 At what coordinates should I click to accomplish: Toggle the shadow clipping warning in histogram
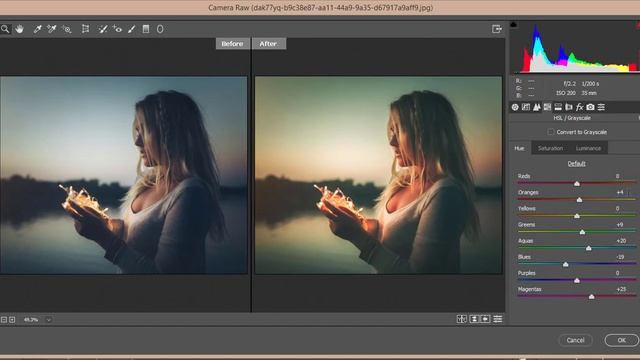[513, 24]
